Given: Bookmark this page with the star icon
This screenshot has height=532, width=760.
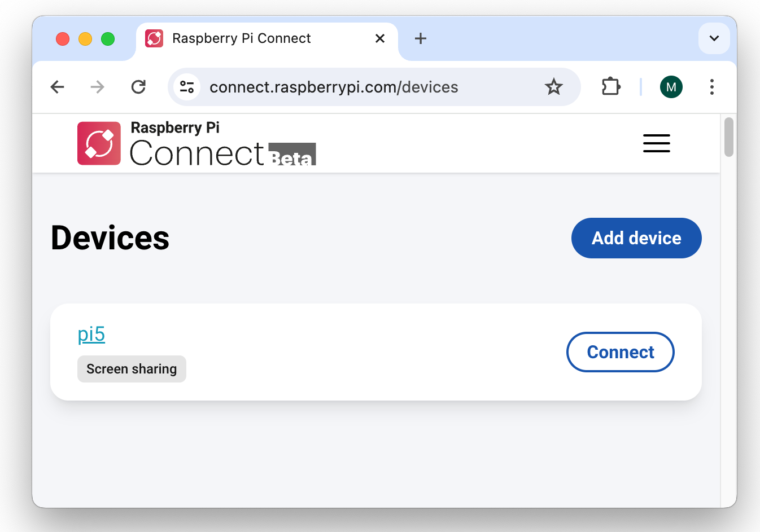Looking at the screenshot, I should coord(553,87).
